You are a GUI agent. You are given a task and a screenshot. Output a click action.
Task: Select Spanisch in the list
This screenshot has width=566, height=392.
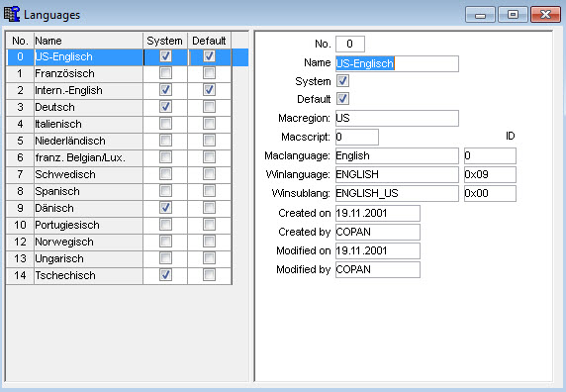coord(88,191)
